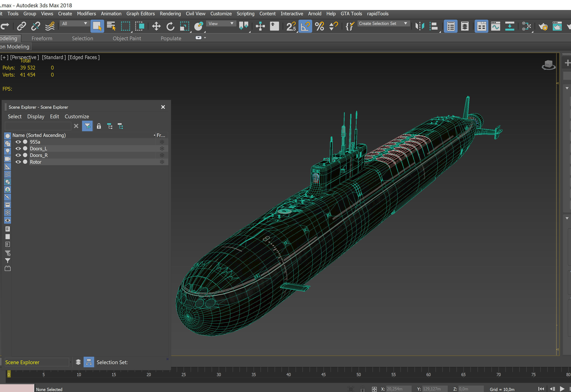571x392 pixels.
Task: Open the Curve Editor toolbar icon
Action: click(495, 26)
